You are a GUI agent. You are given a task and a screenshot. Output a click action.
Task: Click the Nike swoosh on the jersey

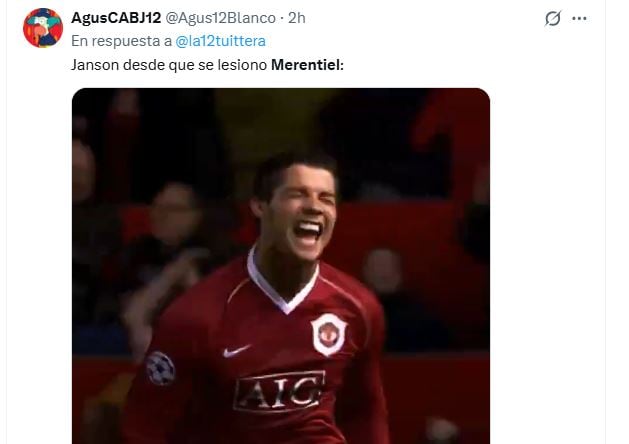point(236,351)
